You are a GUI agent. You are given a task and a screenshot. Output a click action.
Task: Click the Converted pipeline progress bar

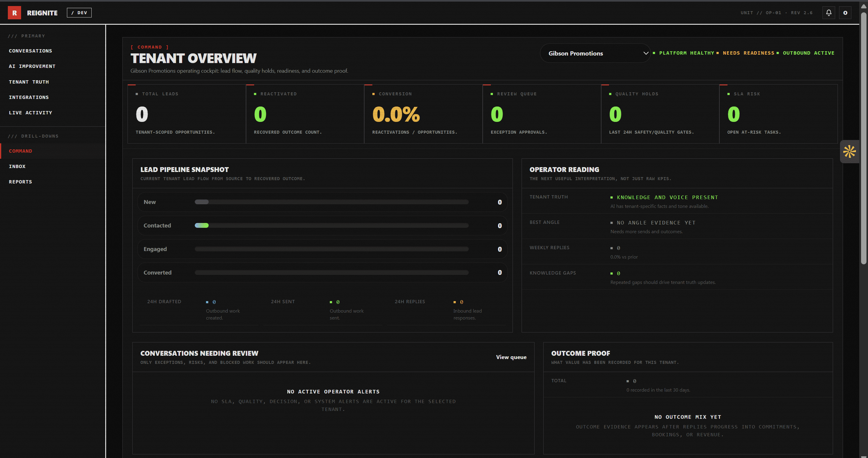pyautogui.click(x=332, y=272)
